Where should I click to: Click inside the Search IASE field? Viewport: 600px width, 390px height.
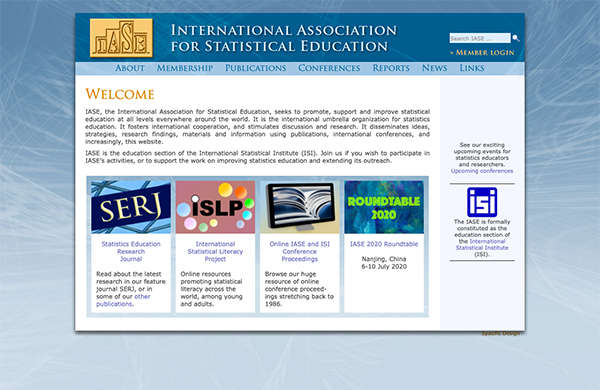pos(480,38)
